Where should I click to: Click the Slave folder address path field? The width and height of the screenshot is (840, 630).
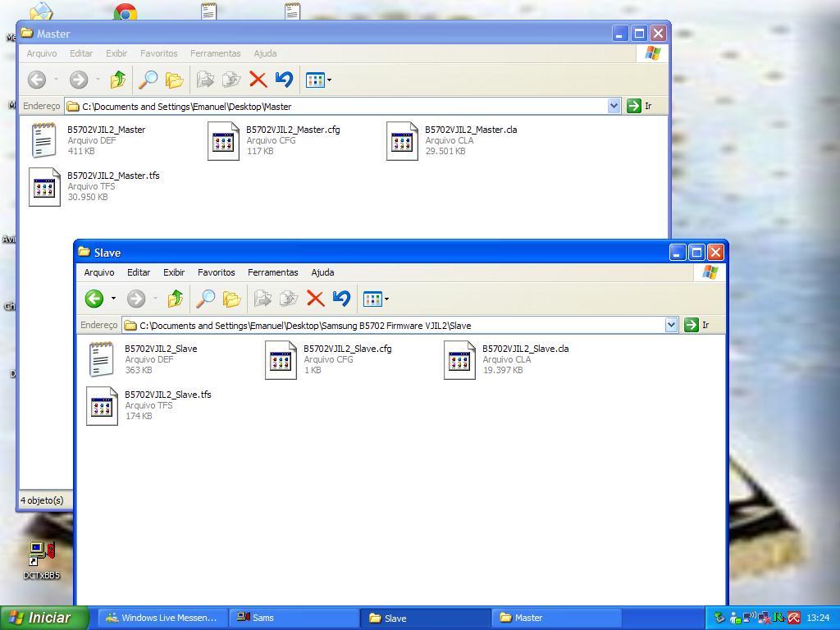[x=394, y=326]
